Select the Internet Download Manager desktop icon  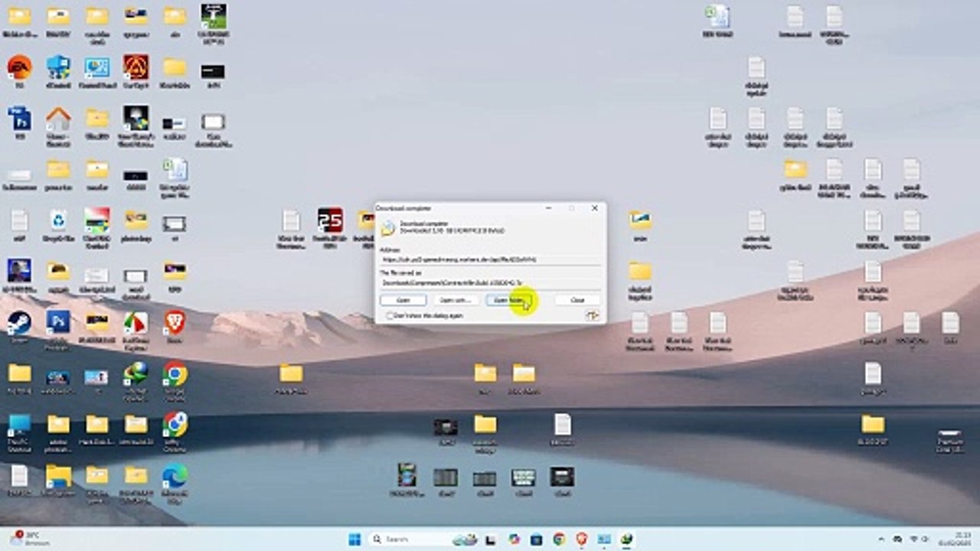(136, 373)
